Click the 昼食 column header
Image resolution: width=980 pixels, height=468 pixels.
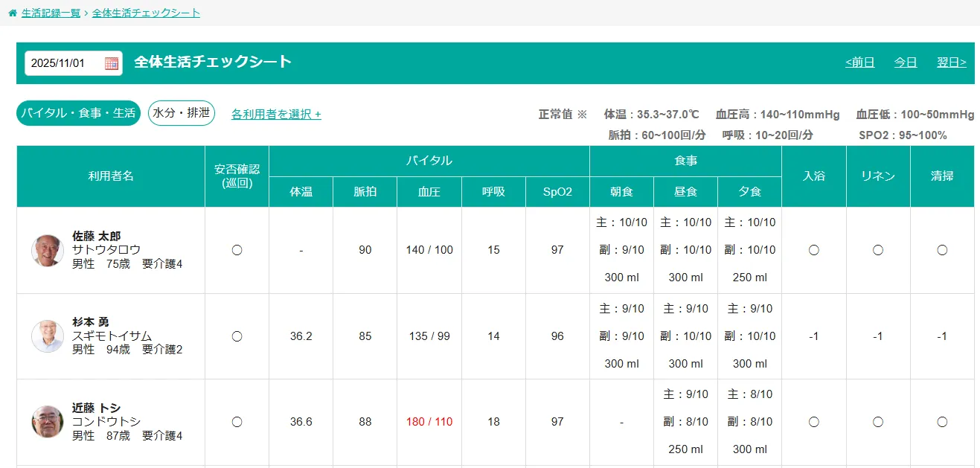coord(685,192)
